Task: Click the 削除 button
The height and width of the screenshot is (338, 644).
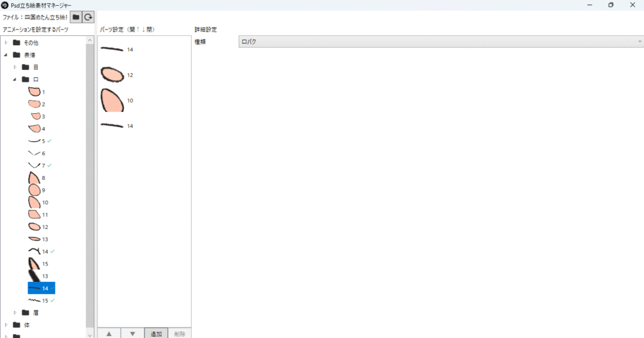Action: click(179, 334)
